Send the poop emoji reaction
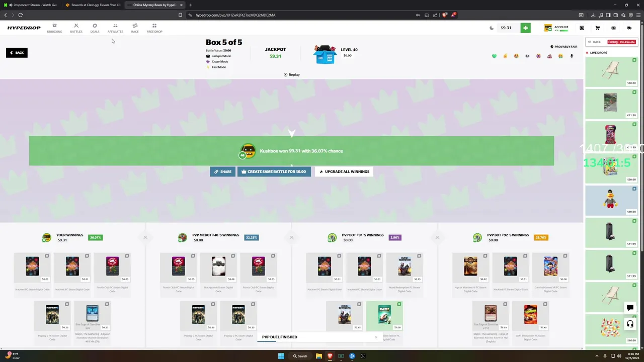Image resolution: width=644 pixels, height=362 pixels. click(x=549, y=56)
